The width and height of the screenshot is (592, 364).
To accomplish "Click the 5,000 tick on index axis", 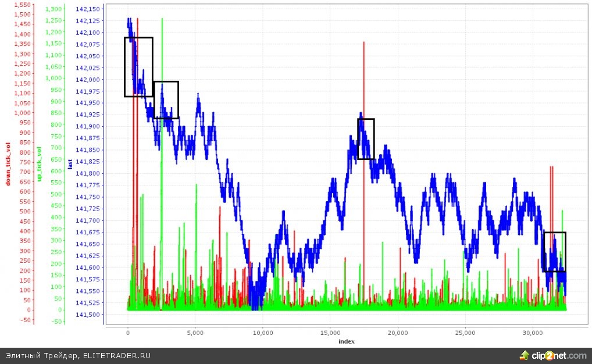I will 195,333.
